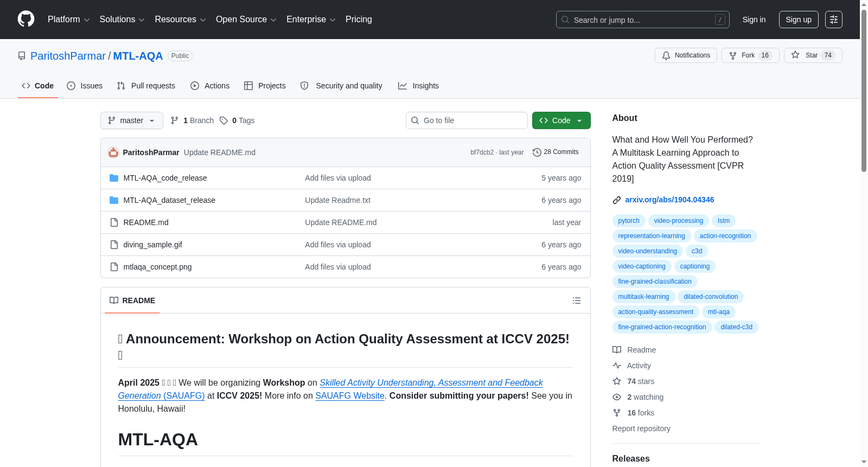The height and width of the screenshot is (467, 868).
Task: Click the tag icon beside 0 Tags
Action: [224, 120]
